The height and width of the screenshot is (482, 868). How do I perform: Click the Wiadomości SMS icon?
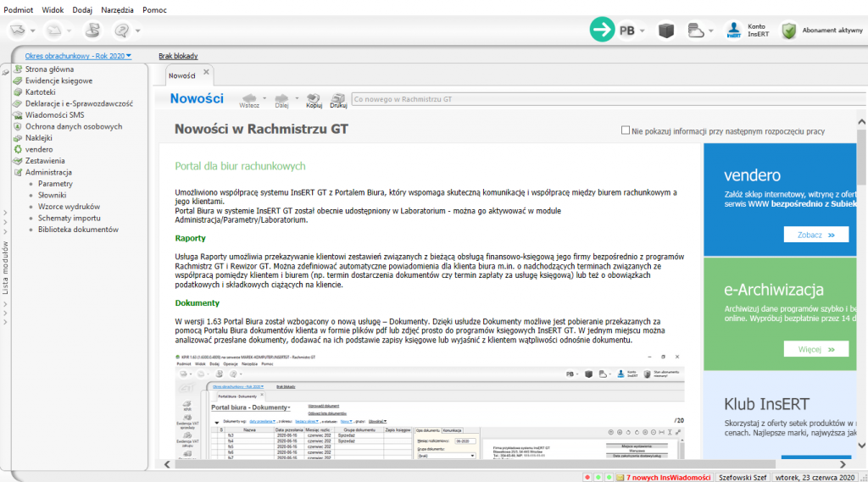(18, 115)
